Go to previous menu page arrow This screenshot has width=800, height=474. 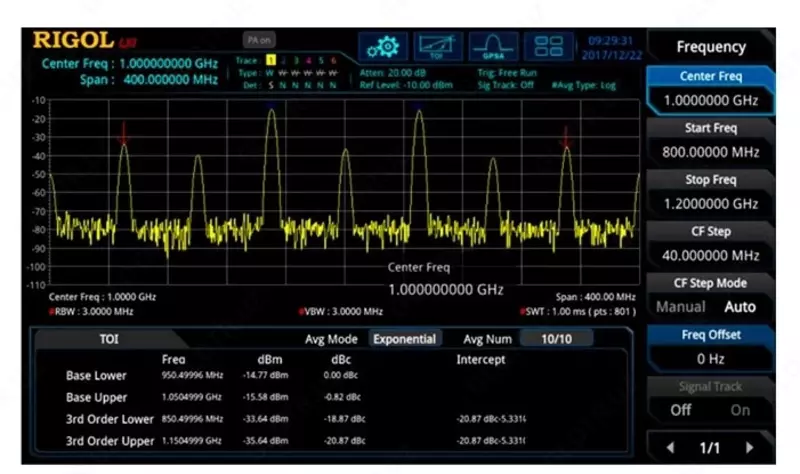(670, 447)
